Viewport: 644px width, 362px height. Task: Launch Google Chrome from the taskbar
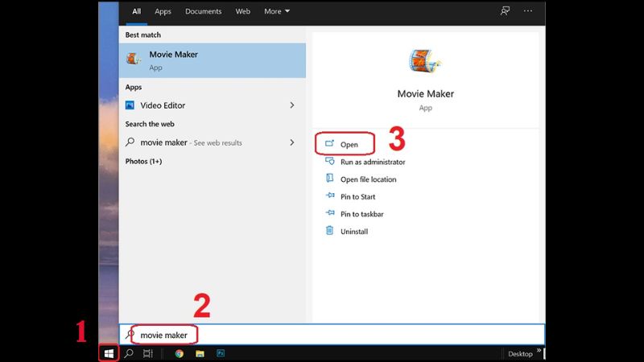click(179, 353)
